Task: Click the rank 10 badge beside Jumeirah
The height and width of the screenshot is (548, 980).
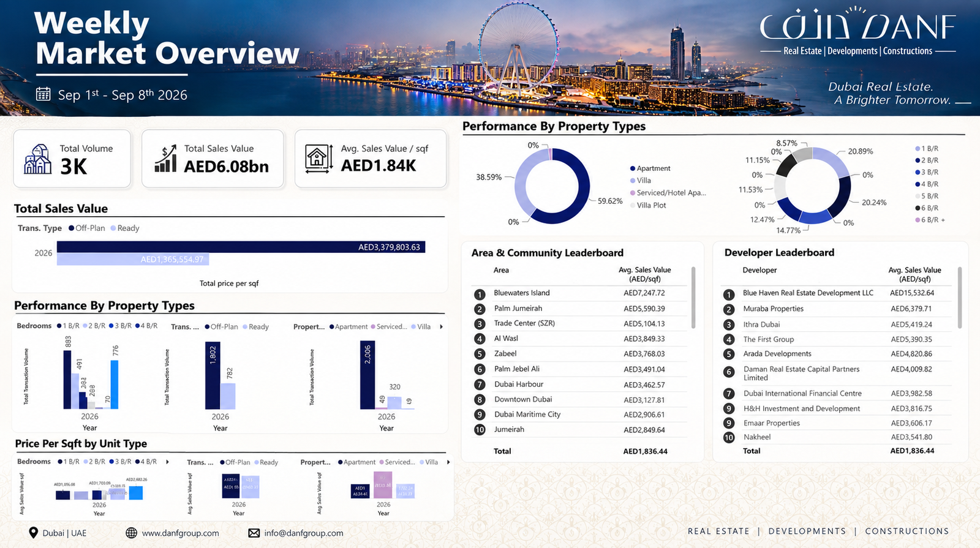Action: coord(480,430)
